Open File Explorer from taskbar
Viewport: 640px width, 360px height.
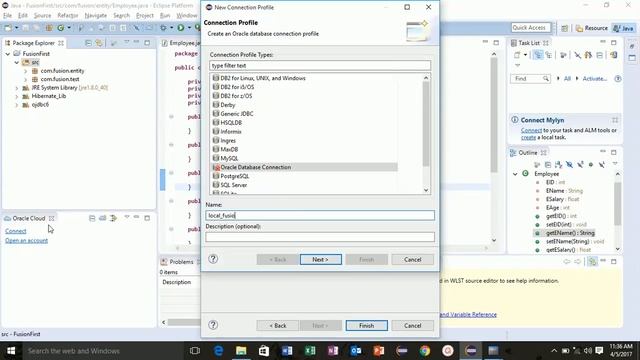tap(241, 351)
